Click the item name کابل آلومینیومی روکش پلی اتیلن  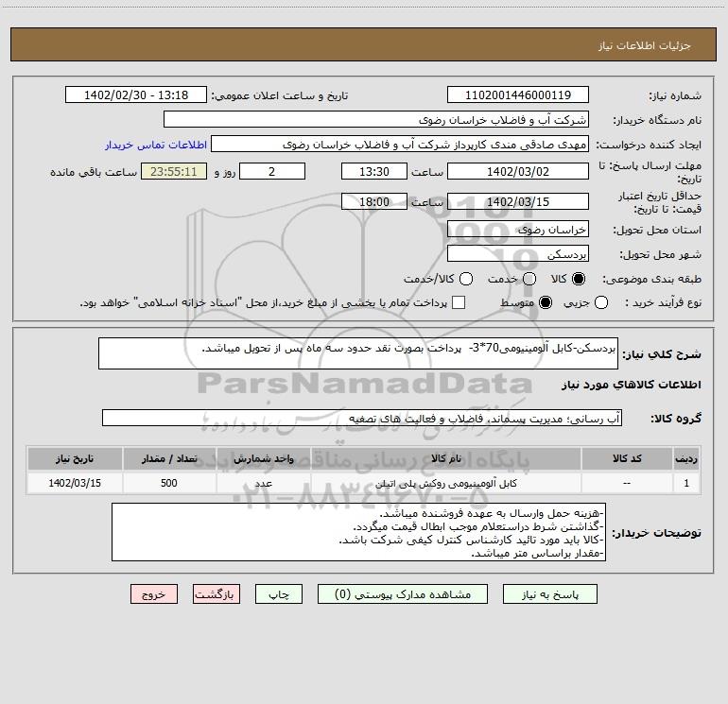(x=445, y=484)
